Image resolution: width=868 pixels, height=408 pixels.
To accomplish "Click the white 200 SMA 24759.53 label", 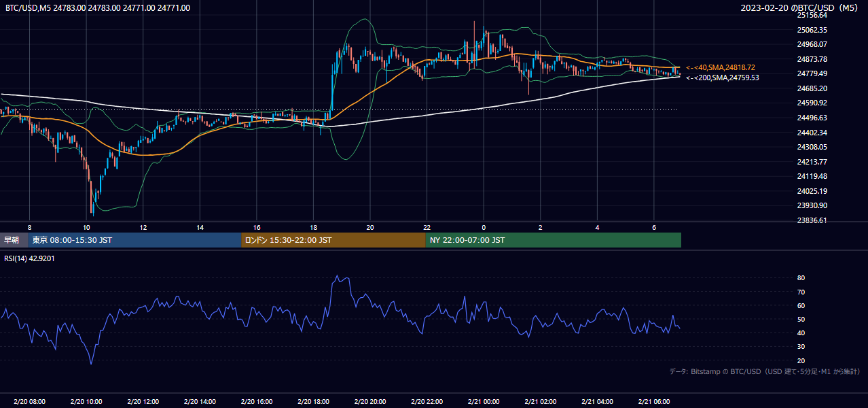I will 722,78.
